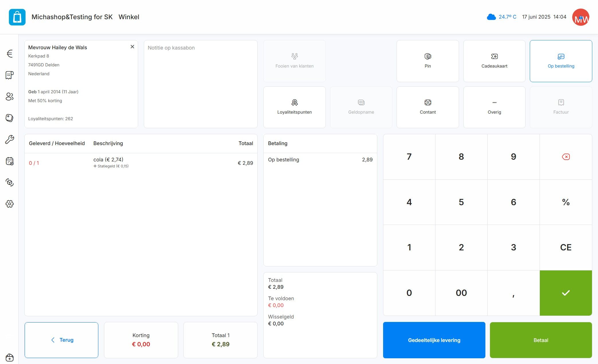Remove customer Hailey de Wals with X

pyautogui.click(x=132, y=47)
